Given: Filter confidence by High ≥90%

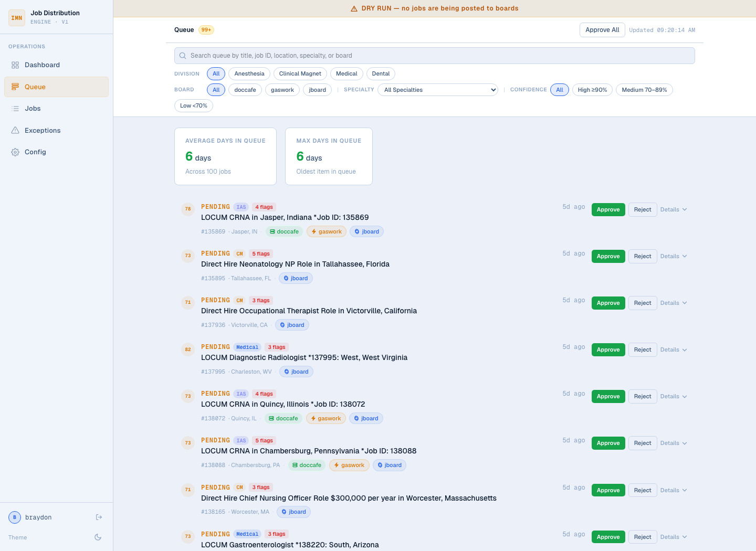Looking at the screenshot, I should (592, 90).
